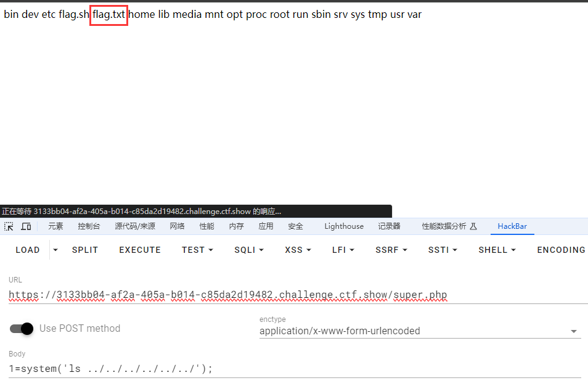This screenshot has height=383, width=588.
Task: Click the SPLIT button
Action: 85,250
